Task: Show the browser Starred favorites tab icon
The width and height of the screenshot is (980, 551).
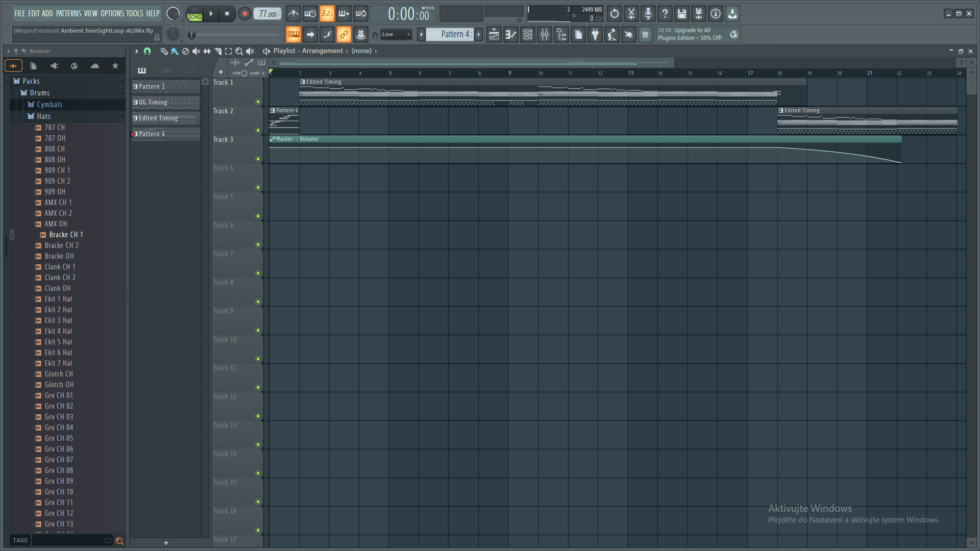Action: pyautogui.click(x=115, y=66)
